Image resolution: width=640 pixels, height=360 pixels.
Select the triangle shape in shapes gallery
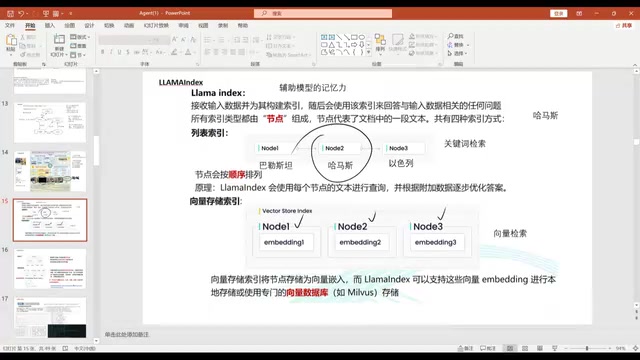pyautogui.click(x=331, y=44)
